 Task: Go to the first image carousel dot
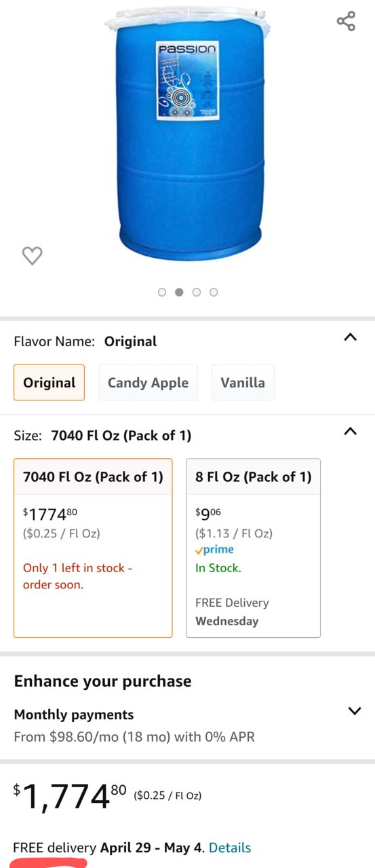(x=161, y=292)
